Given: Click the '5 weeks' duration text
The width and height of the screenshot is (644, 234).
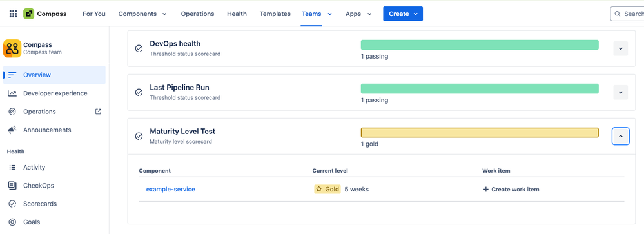Looking at the screenshot, I should [356, 190].
